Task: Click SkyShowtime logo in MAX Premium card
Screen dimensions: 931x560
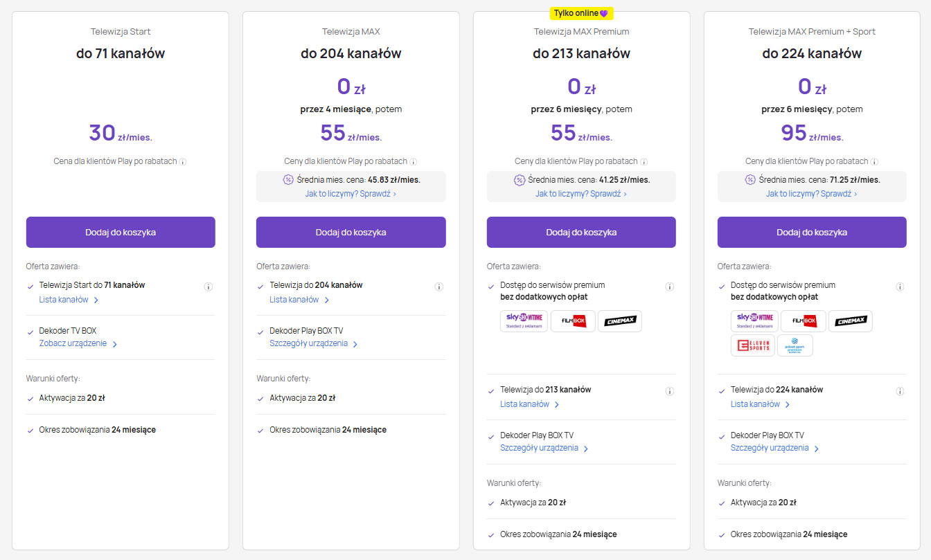Action: click(524, 321)
